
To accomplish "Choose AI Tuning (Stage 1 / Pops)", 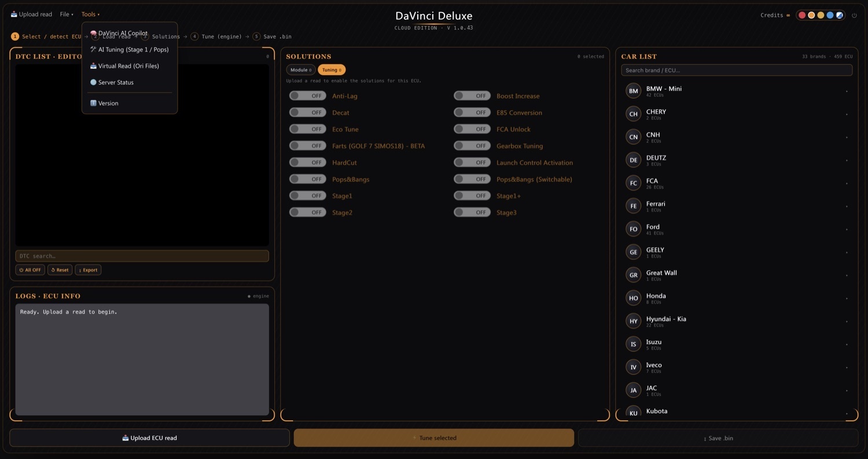I will click(130, 50).
